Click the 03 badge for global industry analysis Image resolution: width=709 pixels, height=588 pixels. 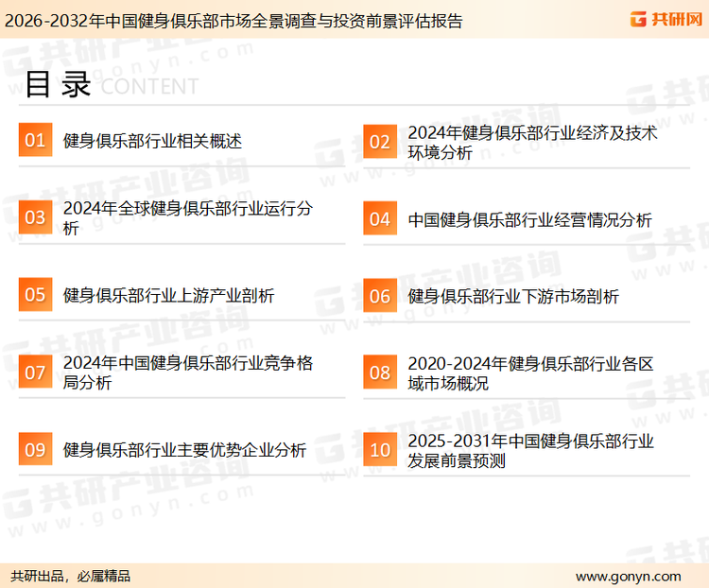tap(35, 217)
